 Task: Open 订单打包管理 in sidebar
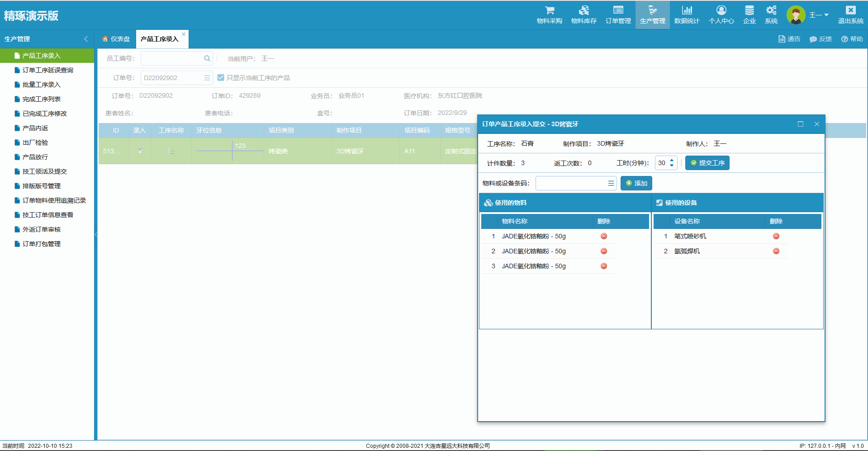tap(47, 244)
